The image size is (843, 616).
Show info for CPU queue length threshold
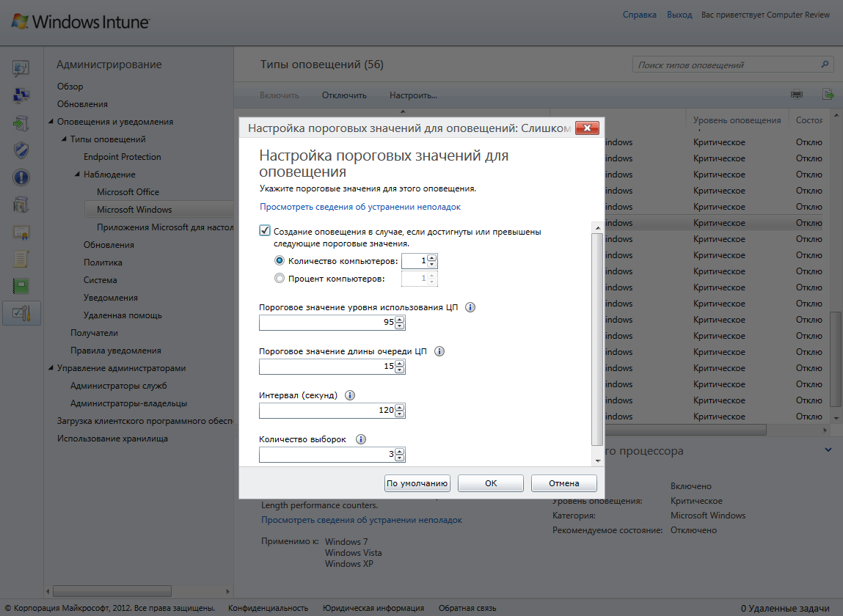439,351
